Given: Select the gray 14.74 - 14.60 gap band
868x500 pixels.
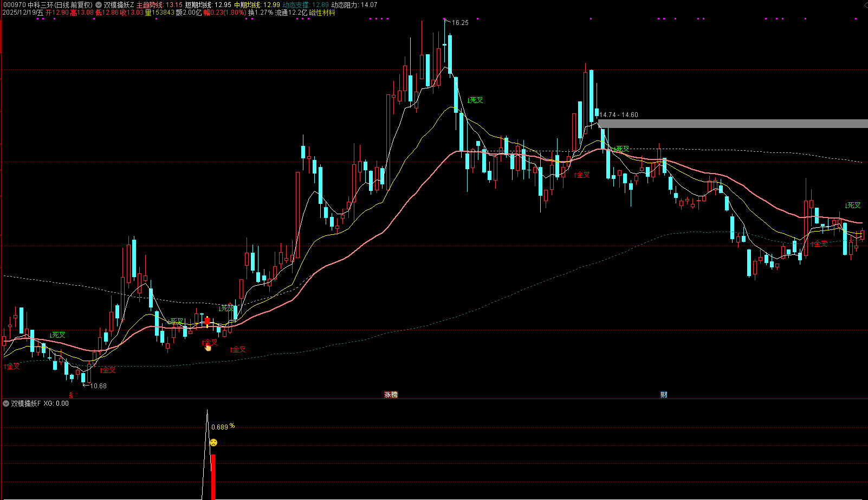Looking at the screenshot, I should tap(733, 124).
